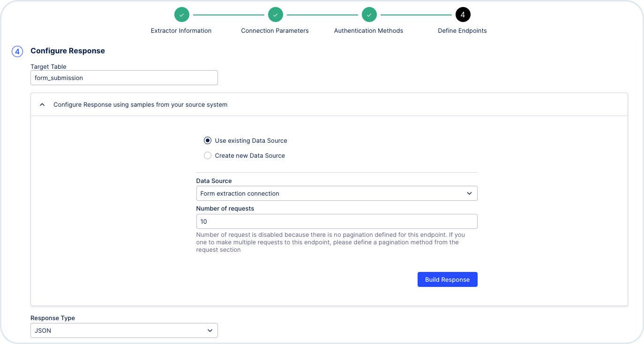
Task: Open the Data Source dropdown
Action: (x=337, y=193)
